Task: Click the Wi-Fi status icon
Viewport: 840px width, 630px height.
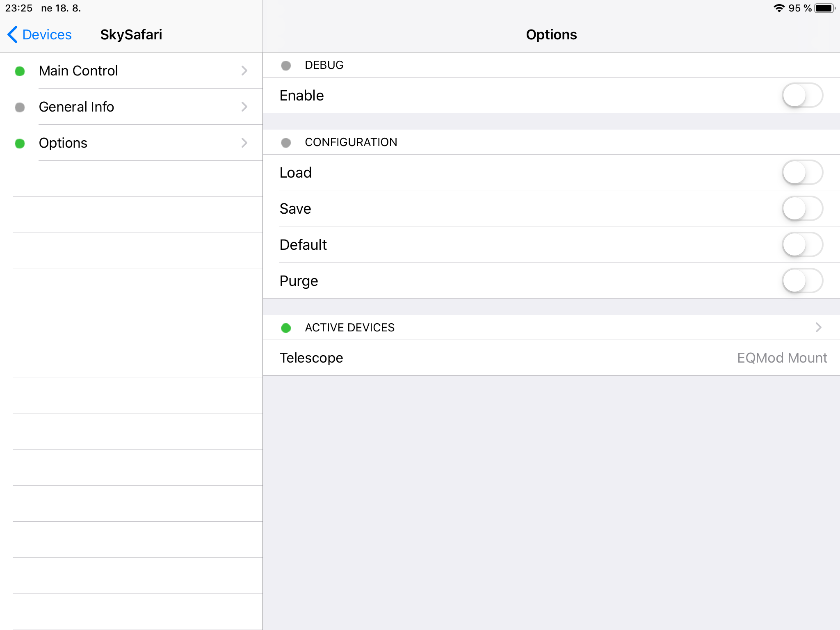Action: coord(779,8)
